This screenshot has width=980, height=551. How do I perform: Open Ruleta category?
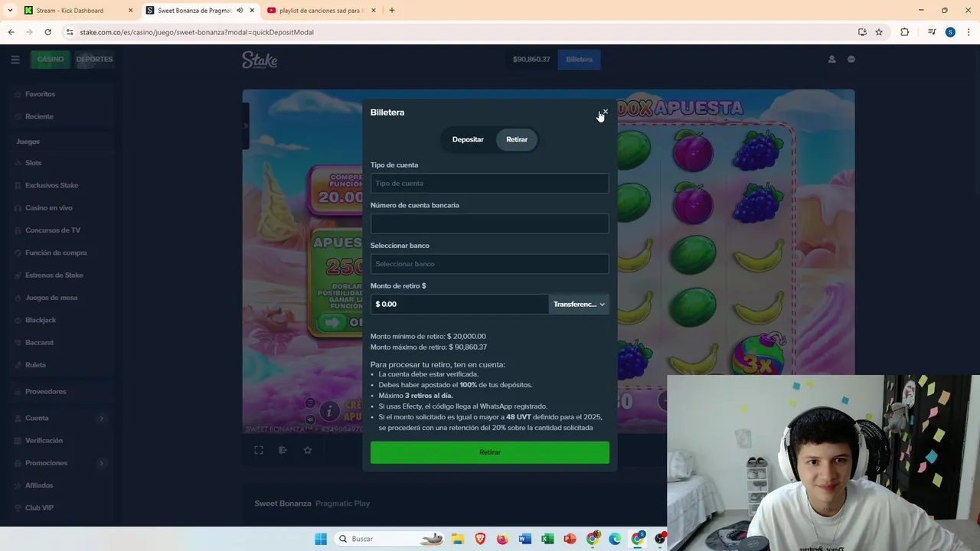35,365
